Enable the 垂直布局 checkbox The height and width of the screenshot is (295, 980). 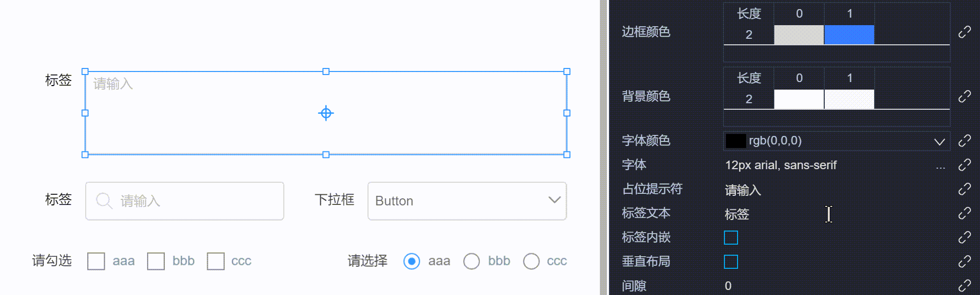pos(730,262)
